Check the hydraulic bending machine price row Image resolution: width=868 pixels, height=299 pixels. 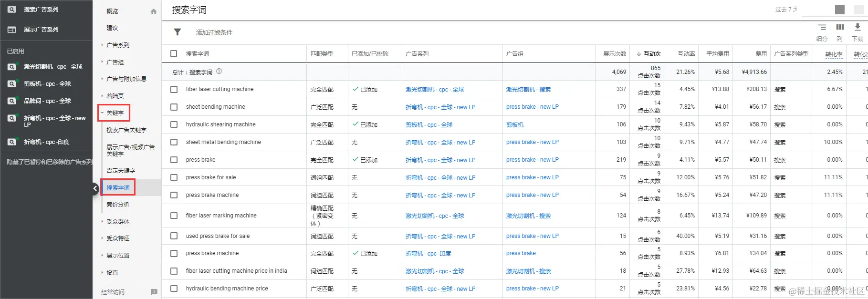pyautogui.click(x=174, y=289)
